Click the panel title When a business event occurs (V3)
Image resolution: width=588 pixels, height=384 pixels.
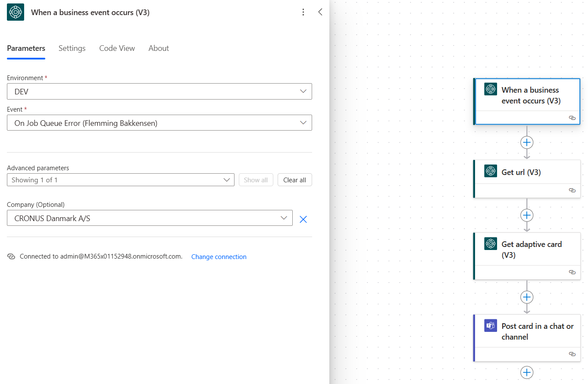click(90, 12)
